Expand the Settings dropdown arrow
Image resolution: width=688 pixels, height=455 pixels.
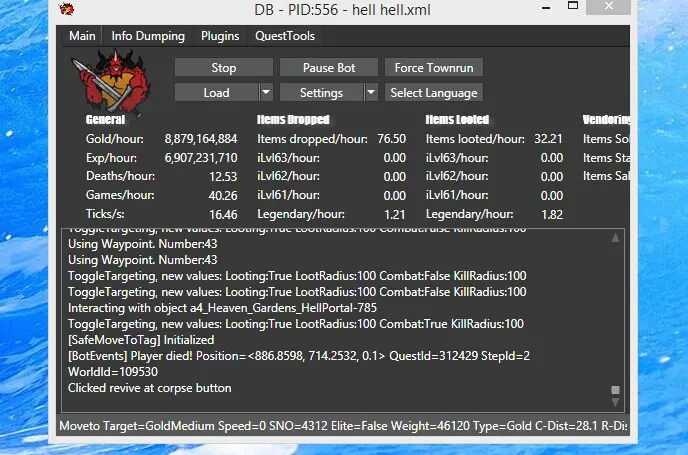point(370,93)
